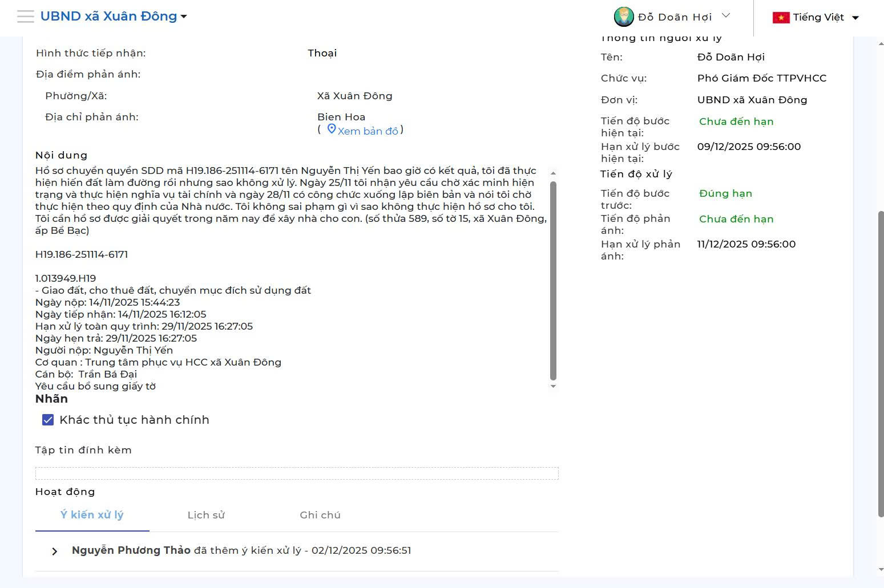
Task: Click the Nội dung text box scrollbar thumb
Action: 552,281
